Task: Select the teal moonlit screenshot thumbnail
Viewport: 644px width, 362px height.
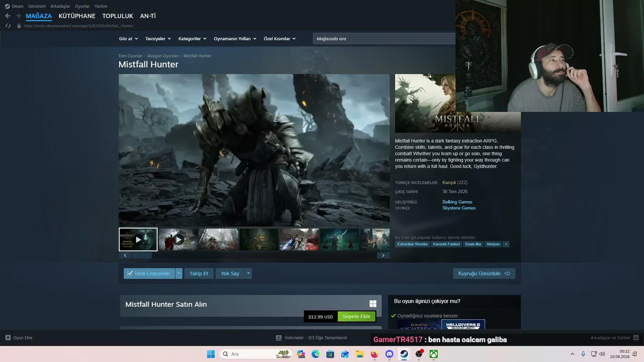Action: pos(339,239)
